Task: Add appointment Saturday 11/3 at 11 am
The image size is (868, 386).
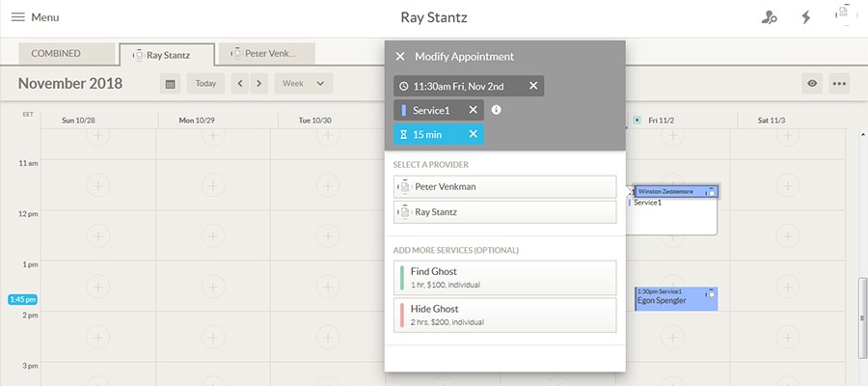Action: coord(788,185)
